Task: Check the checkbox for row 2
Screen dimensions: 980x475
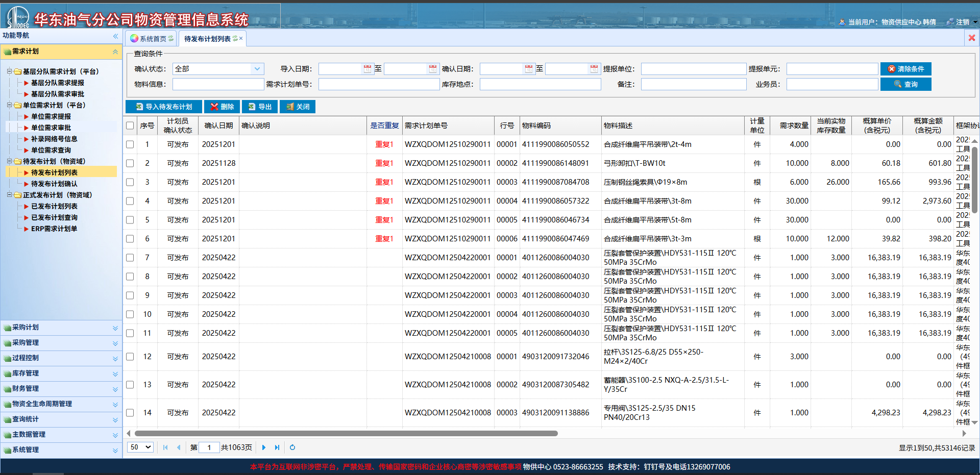Action: point(130,163)
